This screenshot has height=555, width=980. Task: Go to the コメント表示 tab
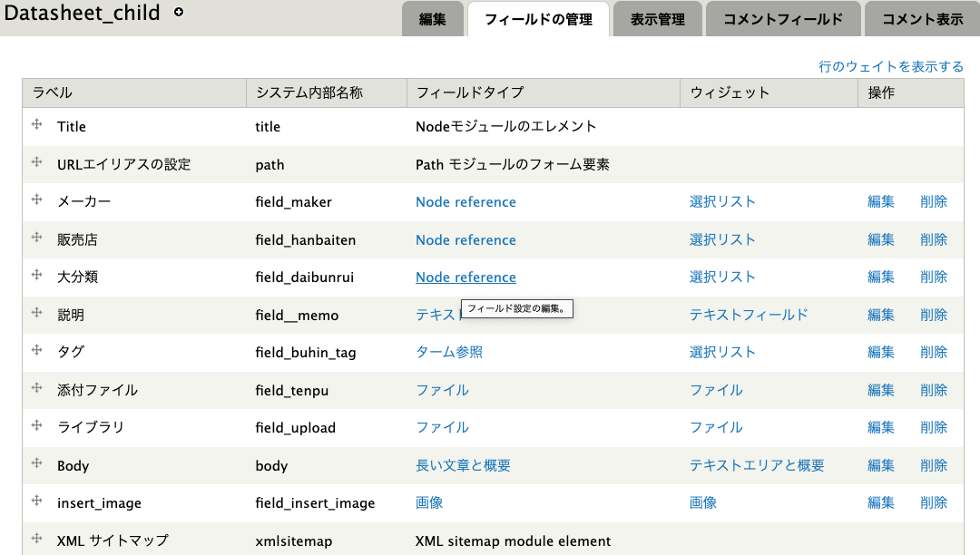[x=922, y=19]
